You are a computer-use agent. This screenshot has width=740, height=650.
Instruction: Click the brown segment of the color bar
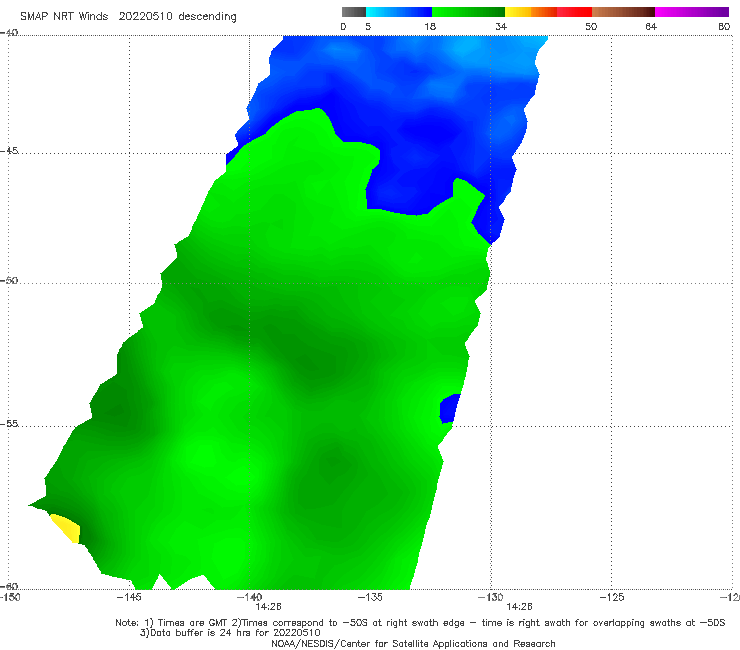[623, 12]
